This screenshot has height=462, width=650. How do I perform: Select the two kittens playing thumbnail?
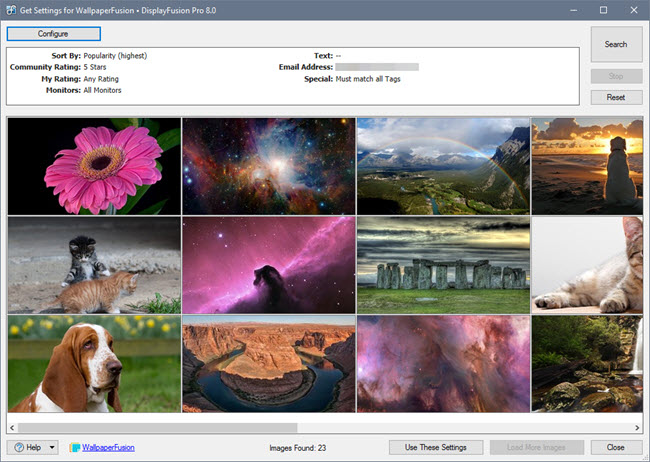pos(94,265)
